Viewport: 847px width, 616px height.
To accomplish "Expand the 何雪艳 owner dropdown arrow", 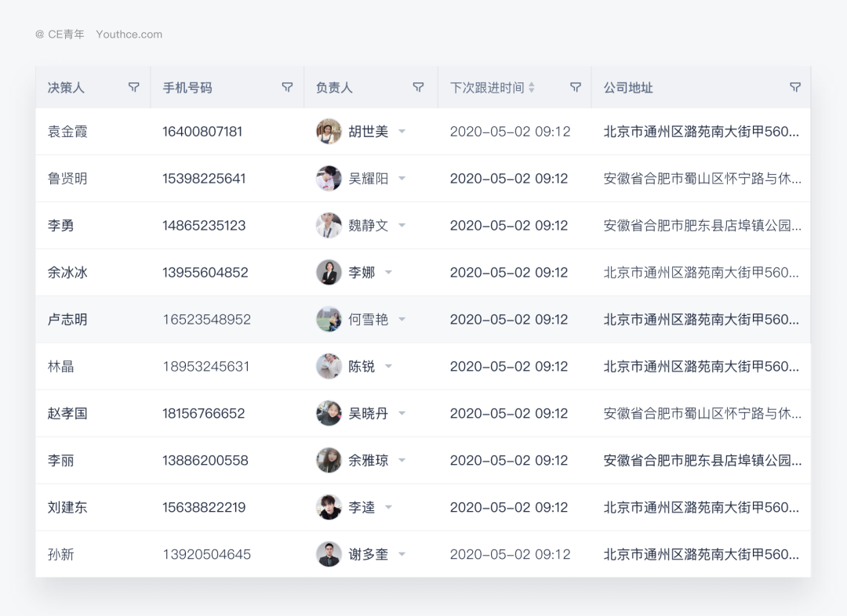I will (402, 319).
